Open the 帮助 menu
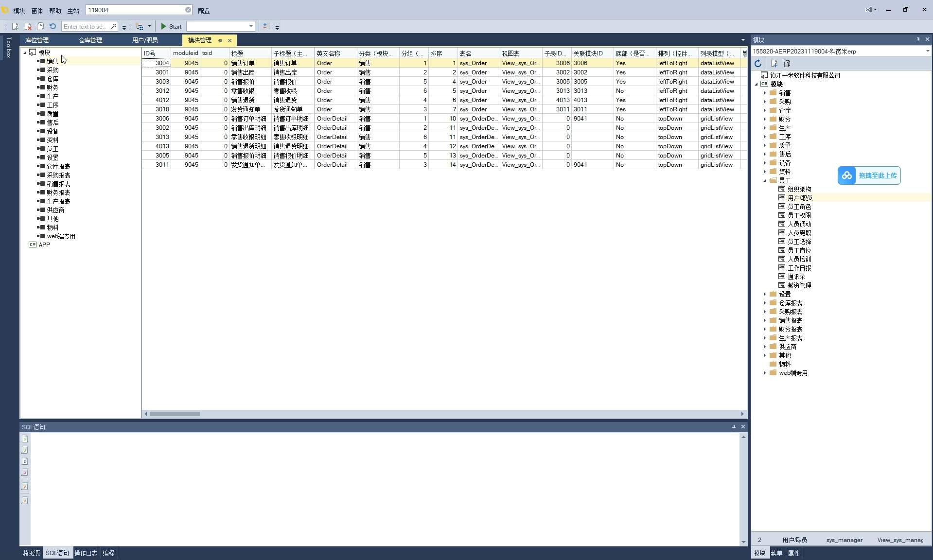 click(x=54, y=10)
